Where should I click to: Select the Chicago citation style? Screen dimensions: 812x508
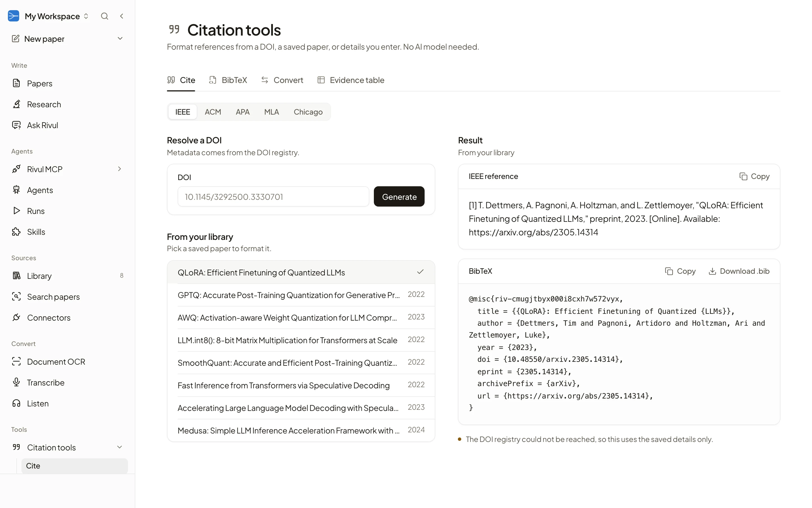click(308, 112)
